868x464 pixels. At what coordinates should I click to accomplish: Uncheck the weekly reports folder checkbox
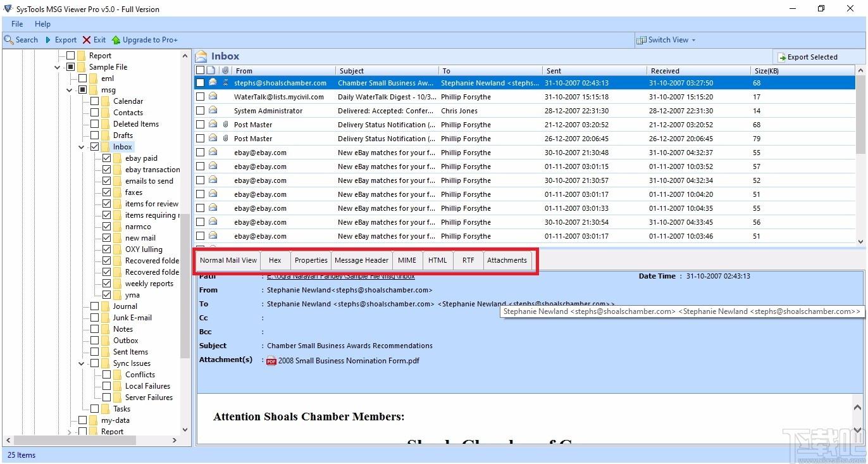click(106, 284)
